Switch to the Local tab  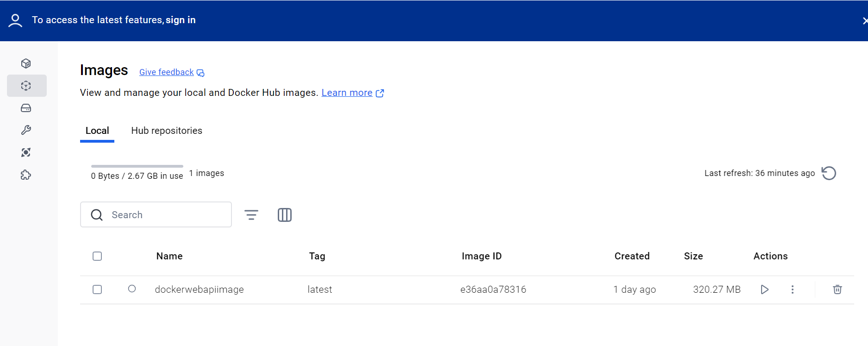97,131
